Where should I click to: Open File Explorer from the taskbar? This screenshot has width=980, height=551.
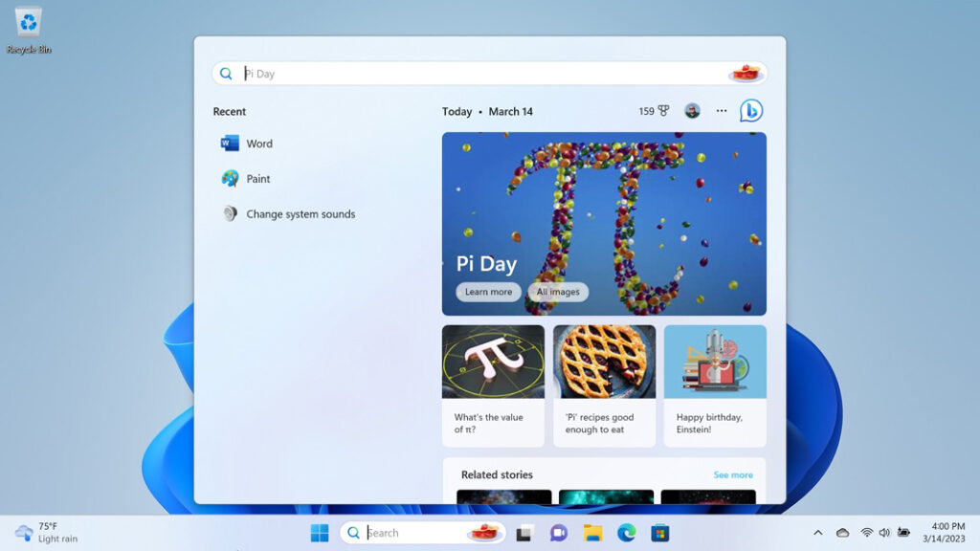591,532
